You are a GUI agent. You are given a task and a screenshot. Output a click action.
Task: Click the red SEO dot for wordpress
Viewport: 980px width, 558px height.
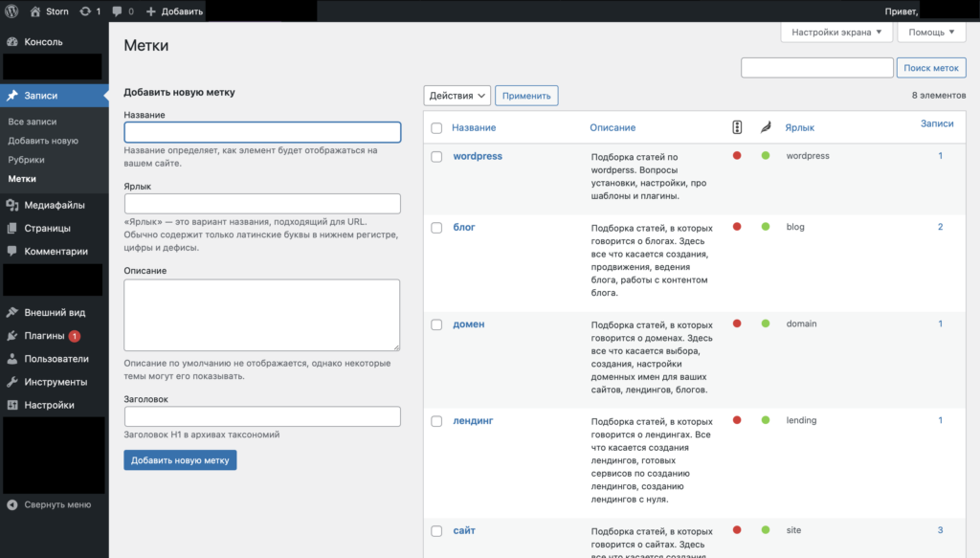pyautogui.click(x=737, y=156)
